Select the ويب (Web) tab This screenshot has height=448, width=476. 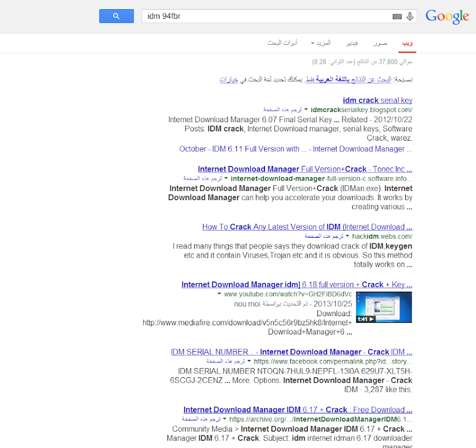tap(407, 43)
